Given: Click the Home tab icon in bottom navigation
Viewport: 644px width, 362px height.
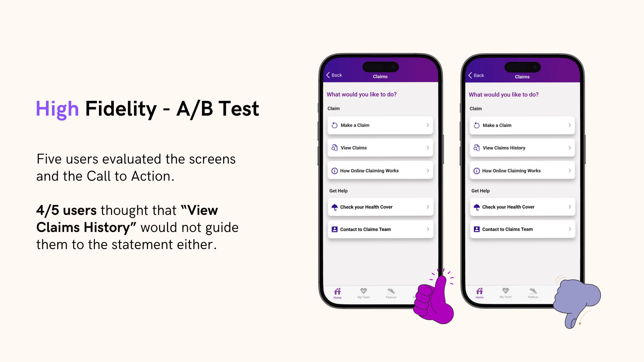Looking at the screenshot, I should [x=337, y=290].
